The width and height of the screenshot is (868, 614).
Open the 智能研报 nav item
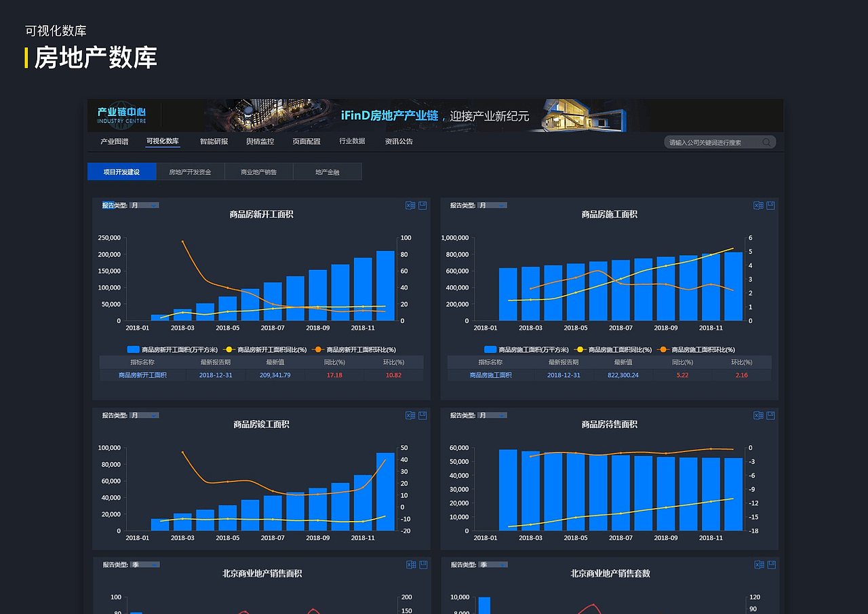point(214,141)
